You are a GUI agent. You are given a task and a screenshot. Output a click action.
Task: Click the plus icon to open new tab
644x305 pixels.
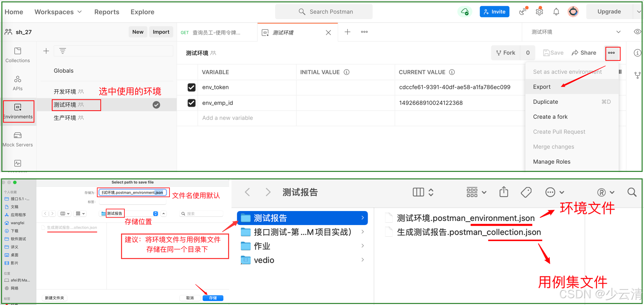(347, 32)
